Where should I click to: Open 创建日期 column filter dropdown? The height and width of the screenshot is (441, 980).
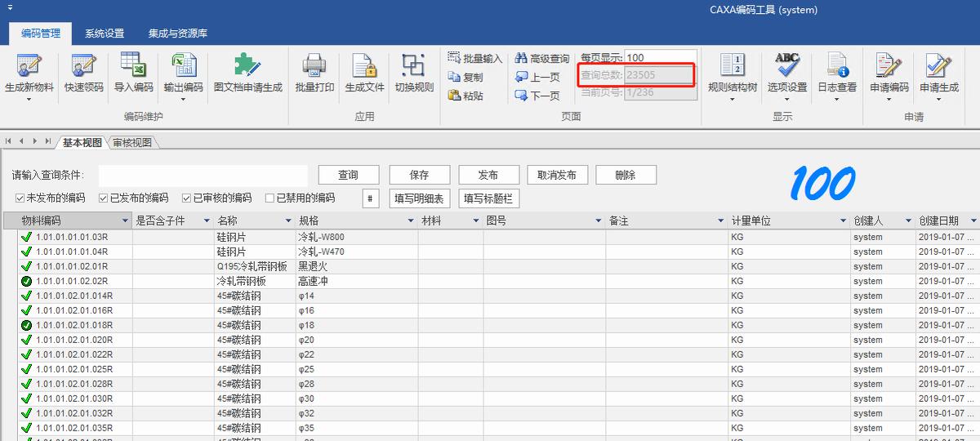(974, 221)
